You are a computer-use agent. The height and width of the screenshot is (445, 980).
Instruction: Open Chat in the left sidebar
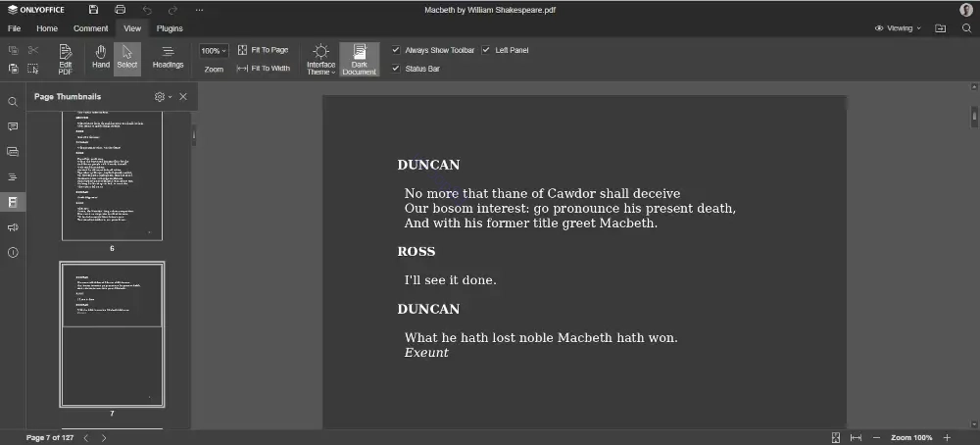(x=13, y=152)
